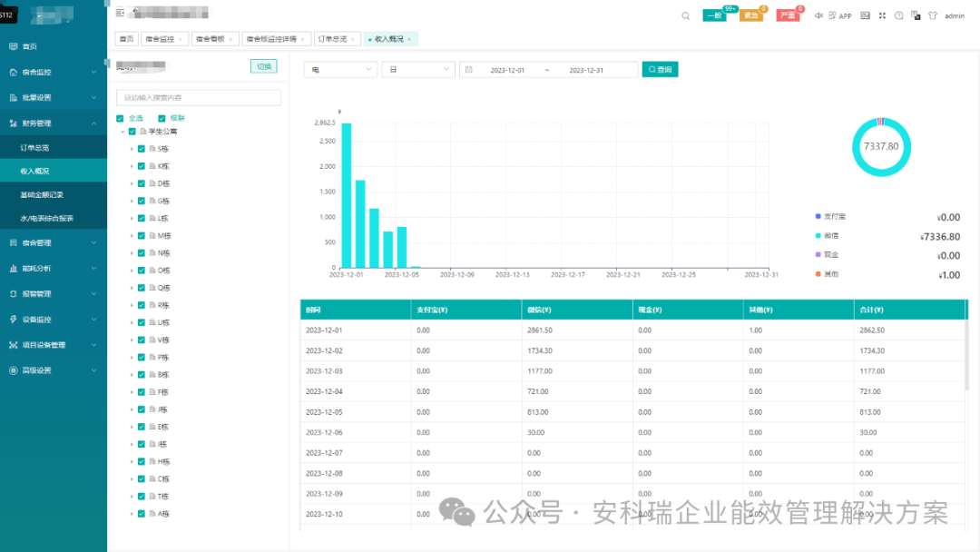Uncheck the S栋 checkbox
This screenshot has width=980, height=552.
[x=142, y=149]
